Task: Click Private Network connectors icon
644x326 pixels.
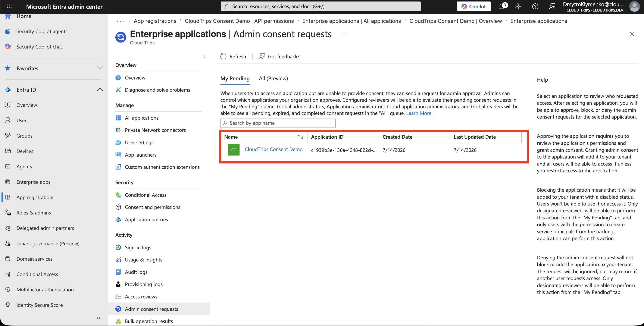Action: 118,130
